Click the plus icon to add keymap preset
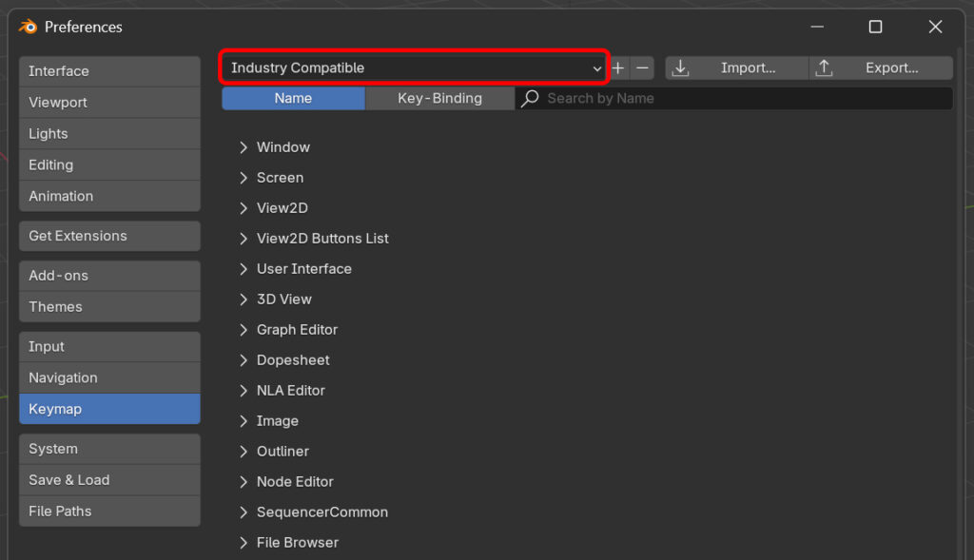Image resolution: width=974 pixels, height=560 pixels. (617, 68)
